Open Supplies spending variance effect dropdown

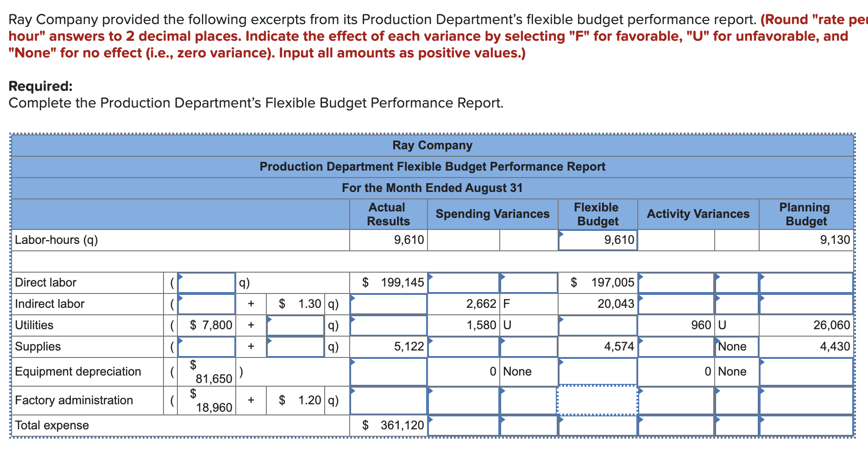tap(528, 346)
